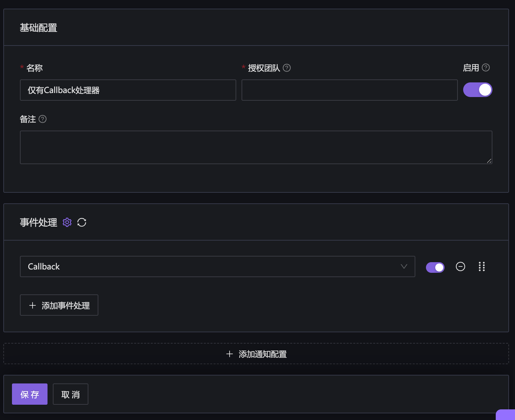Select the 事件处理 section header
Image resolution: width=515 pixels, height=420 pixels.
(38, 222)
